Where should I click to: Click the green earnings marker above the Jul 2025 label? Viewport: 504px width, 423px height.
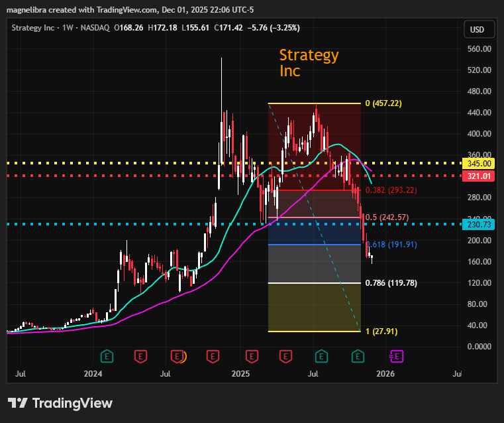pos(321,357)
